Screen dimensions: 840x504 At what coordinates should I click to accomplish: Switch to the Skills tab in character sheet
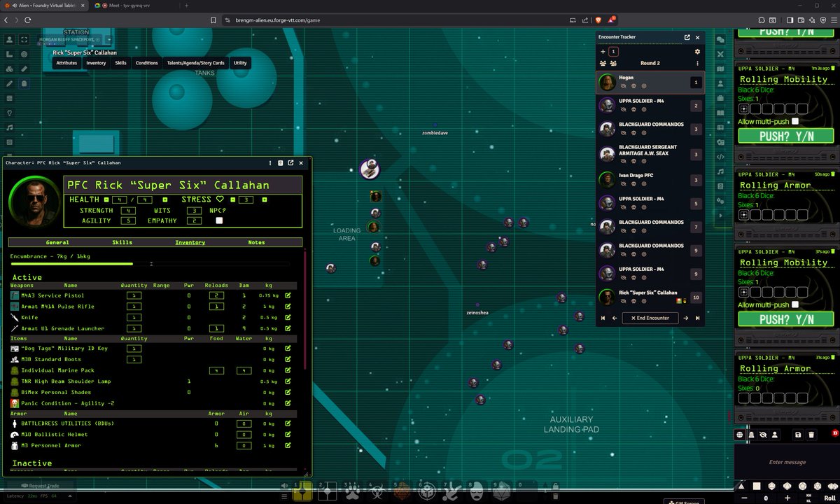122,242
